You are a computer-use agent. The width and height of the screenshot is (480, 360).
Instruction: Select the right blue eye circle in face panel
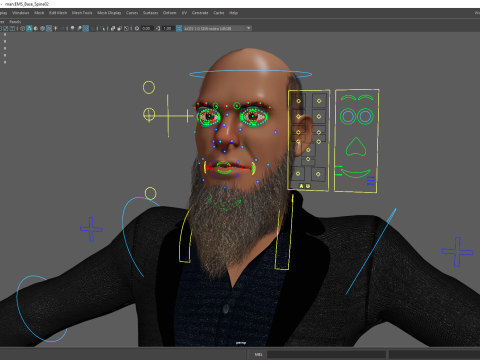(365, 116)
